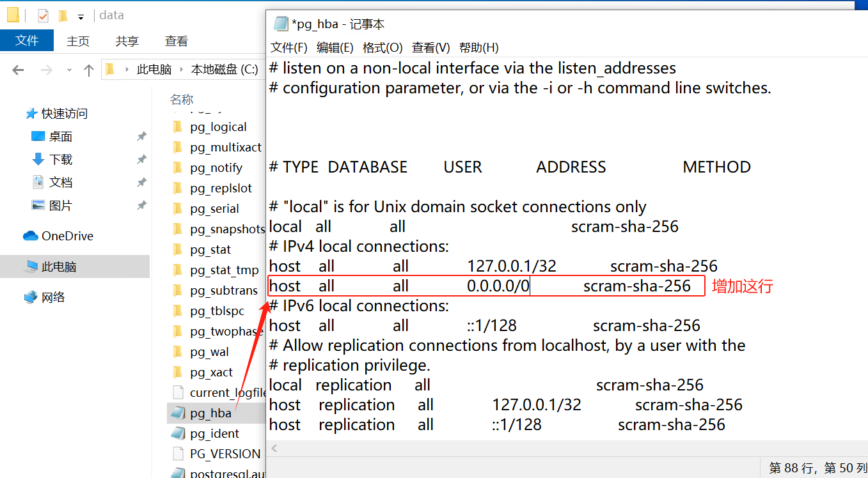Image resolution: width=868 pixels, height=478 pixels.
Task: Open the 共享 ribbon tab
Action: pyautogui.click(x=127, y=41)
